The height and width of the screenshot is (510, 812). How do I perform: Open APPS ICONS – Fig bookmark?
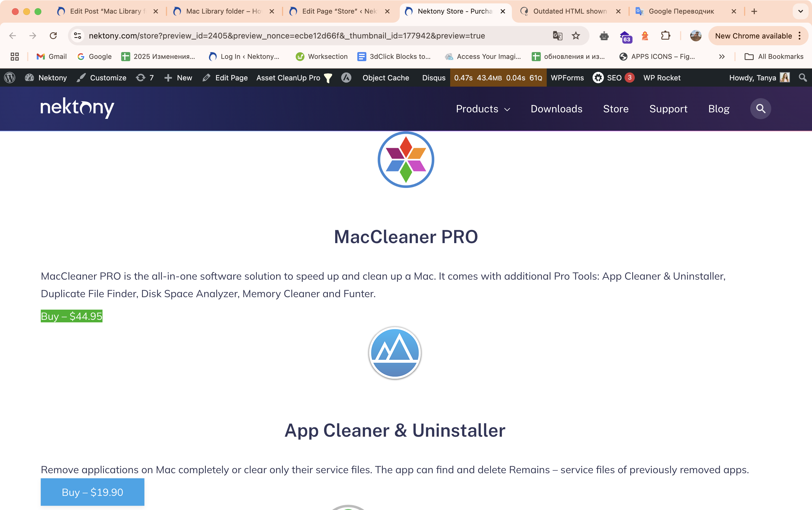click(x=657, y=57)
